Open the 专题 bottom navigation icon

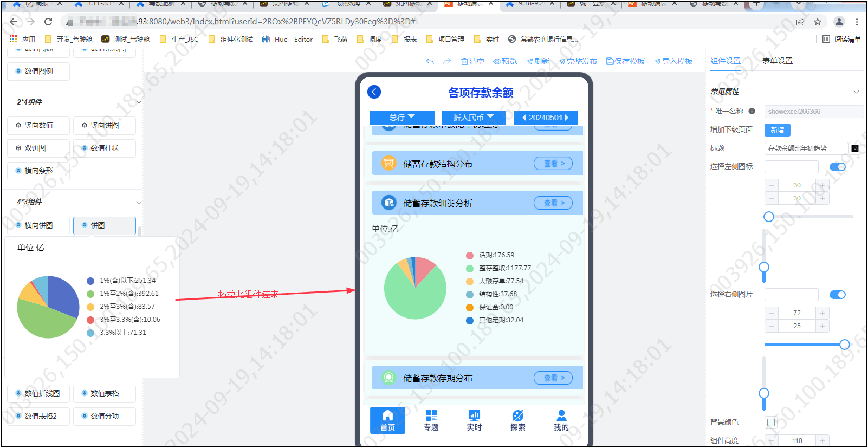point(431,415)
